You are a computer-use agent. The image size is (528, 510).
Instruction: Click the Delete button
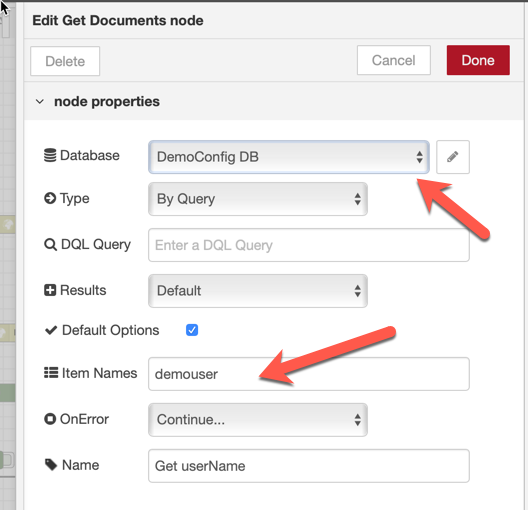pyautogui.click(x=65, y=61)
